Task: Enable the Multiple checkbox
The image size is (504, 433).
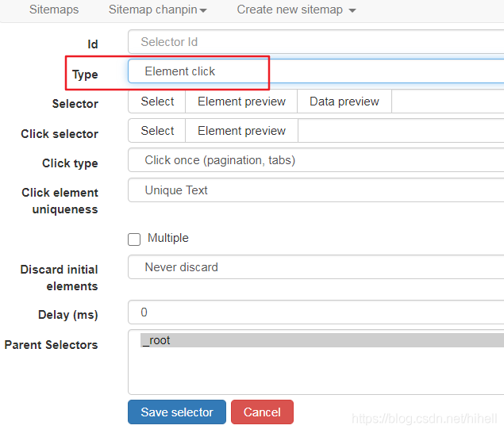Action: (x=134, y=239)
